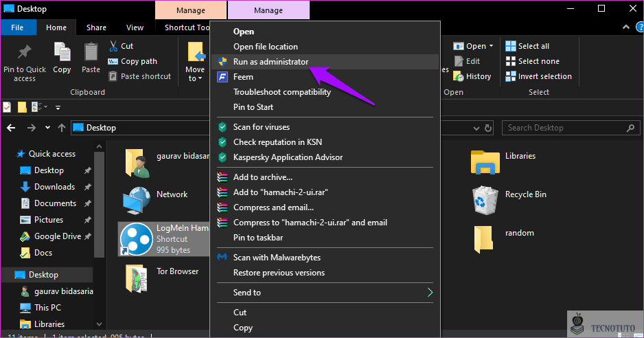The height and width of the screenshot is (338, 644).
Task: Choose Feem in the context menu
Action: coord(325,77)
